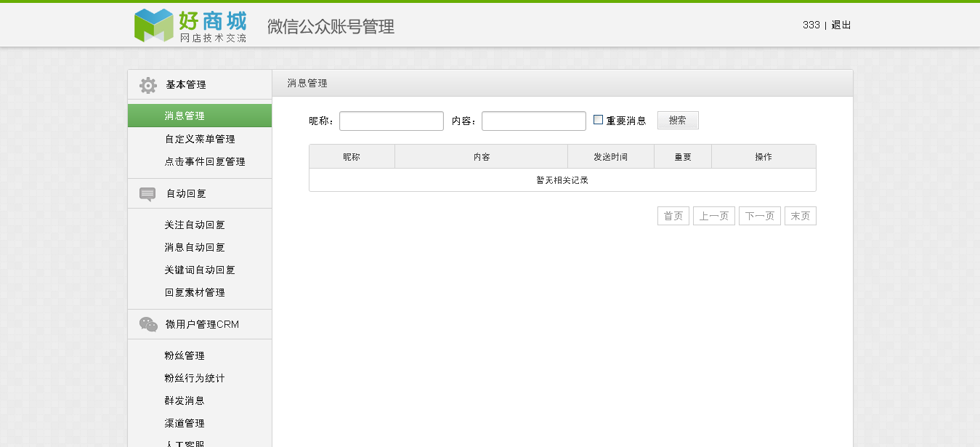The height and width of the screenshot is (447, 980).
Task: Focus the 昵称 search input field
Action: click(392, 121)
